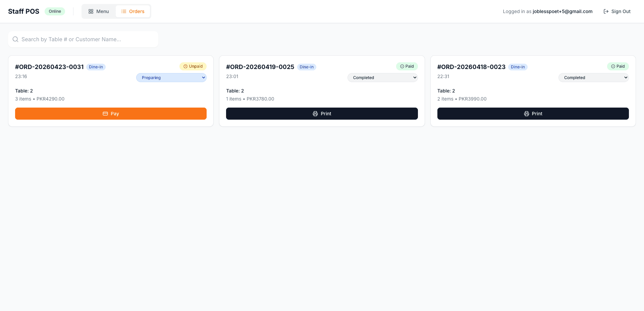Click the Paid badge on order 0023
The width and height of the screenshot is (644, 311).
618,66
